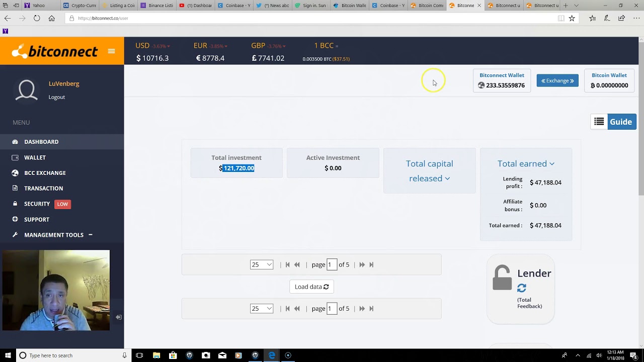644x362 pixels.
Task: Go to last page in top pager
Action: click(371, 264)
